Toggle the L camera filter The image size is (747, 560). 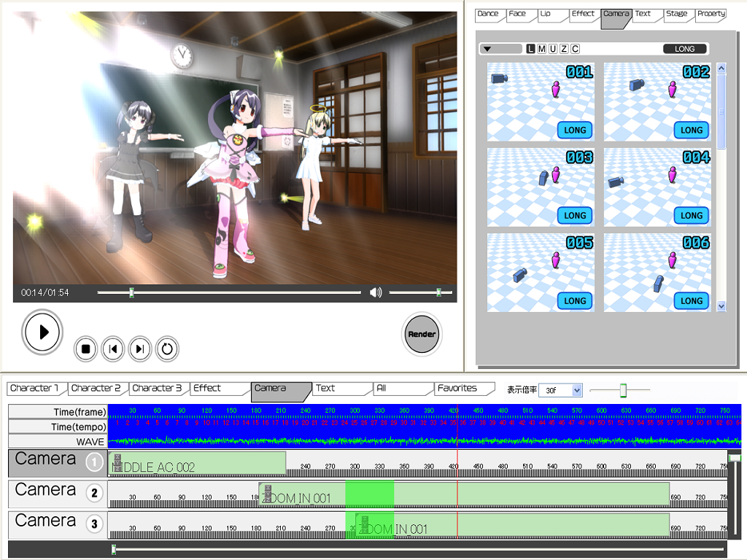(x=530, y=49)
